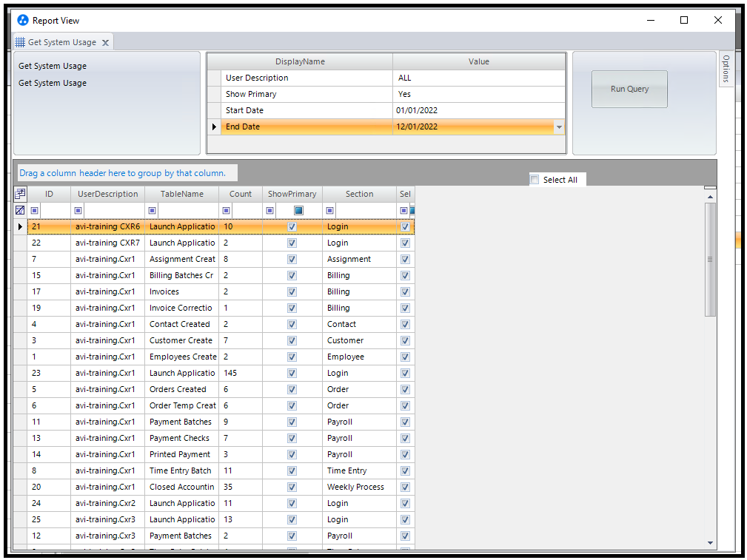
Task: Minimize the Report View window
Action: click(x=651, y=20)
